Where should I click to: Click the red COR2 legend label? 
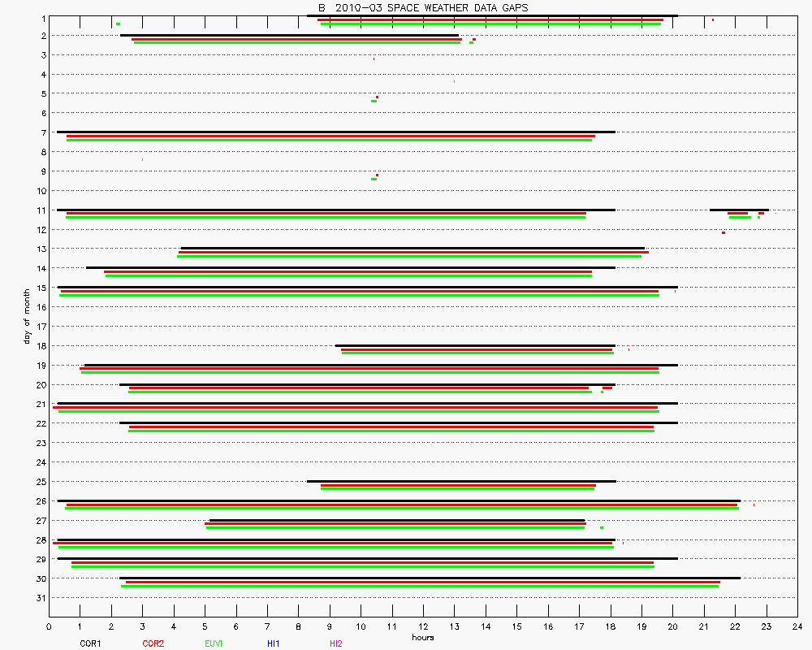tap(153, 643)
